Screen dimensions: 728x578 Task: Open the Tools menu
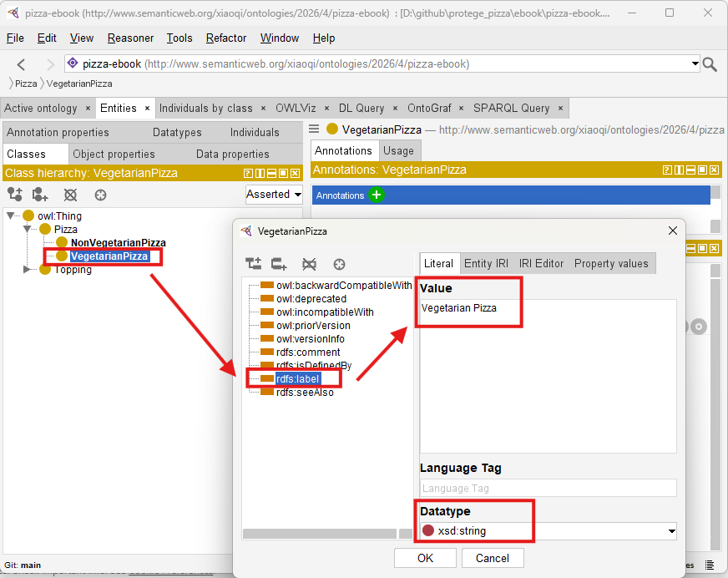179,38
